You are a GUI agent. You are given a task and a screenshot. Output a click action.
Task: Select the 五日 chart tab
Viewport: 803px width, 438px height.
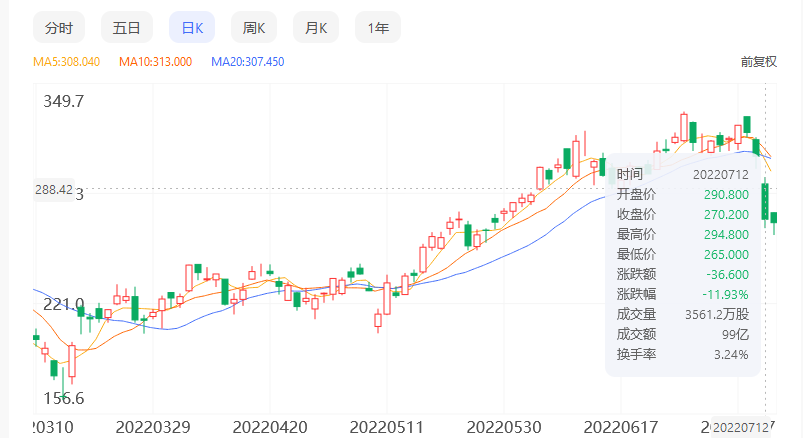point(126,28)
